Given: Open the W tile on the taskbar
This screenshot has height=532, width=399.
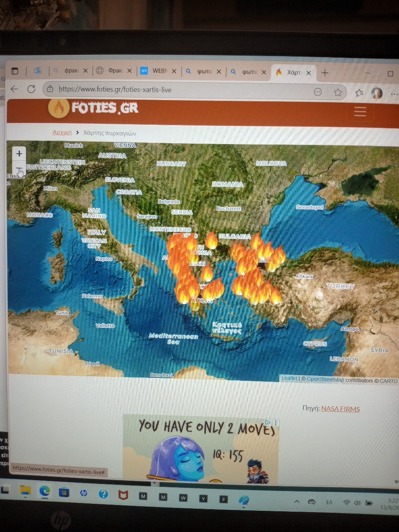Looking at the screenshot, I should tap(183, 498).
